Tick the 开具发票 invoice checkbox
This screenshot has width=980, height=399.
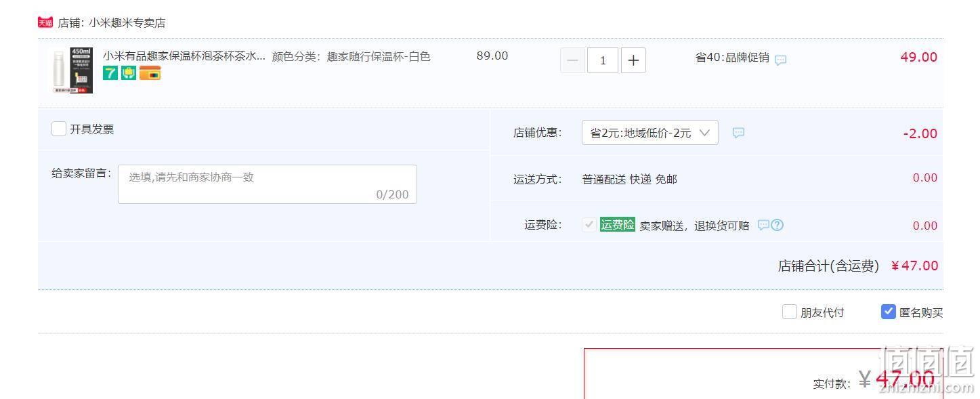[x=59, y=129]
